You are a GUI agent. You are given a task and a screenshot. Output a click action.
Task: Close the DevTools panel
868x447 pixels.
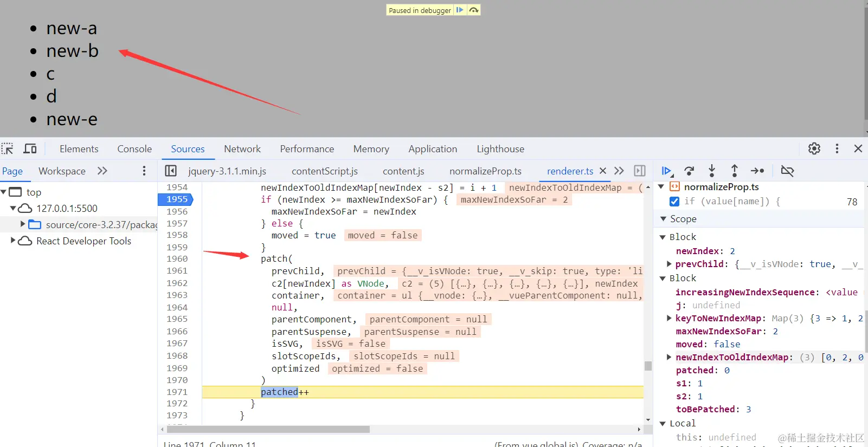[x=858, y=148]
